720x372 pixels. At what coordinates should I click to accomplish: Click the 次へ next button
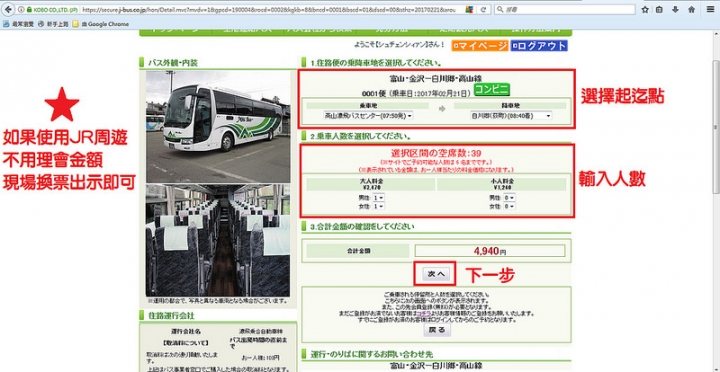(x=436, y=273)
